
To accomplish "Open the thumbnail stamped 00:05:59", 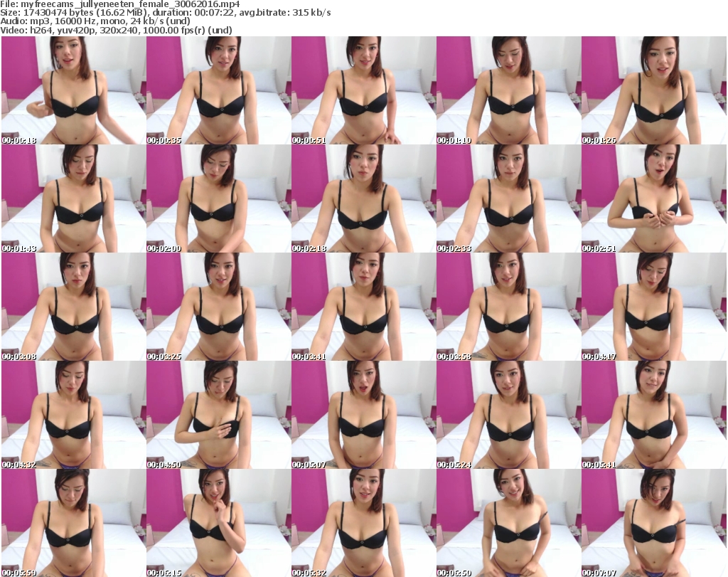I will pos(74,523).
